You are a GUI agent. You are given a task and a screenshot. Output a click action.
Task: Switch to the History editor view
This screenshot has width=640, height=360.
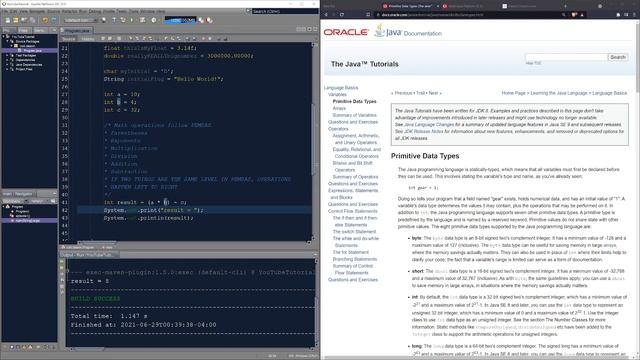pyautogui.click(x=88, y=39)
